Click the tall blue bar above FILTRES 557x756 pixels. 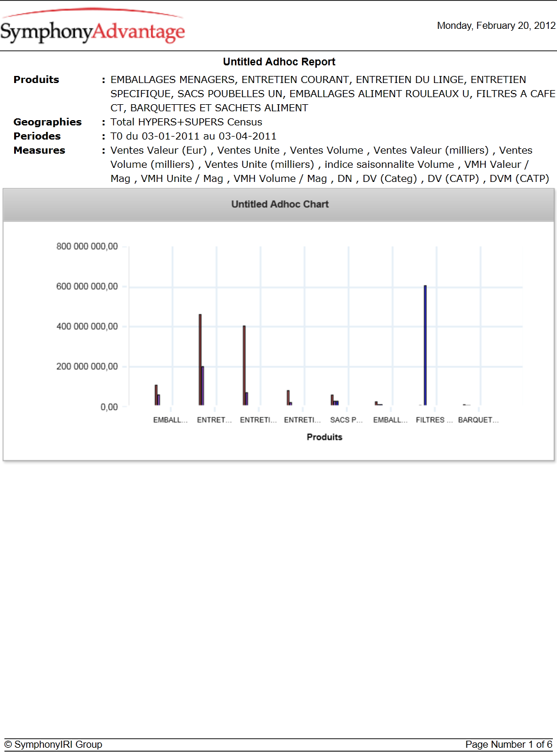click(x=425, y=346)
